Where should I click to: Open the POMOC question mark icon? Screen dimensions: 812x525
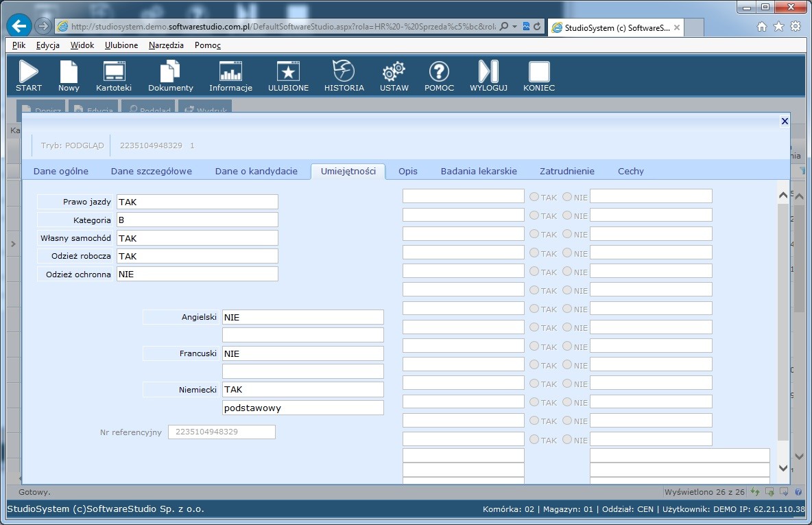(439, 75)
